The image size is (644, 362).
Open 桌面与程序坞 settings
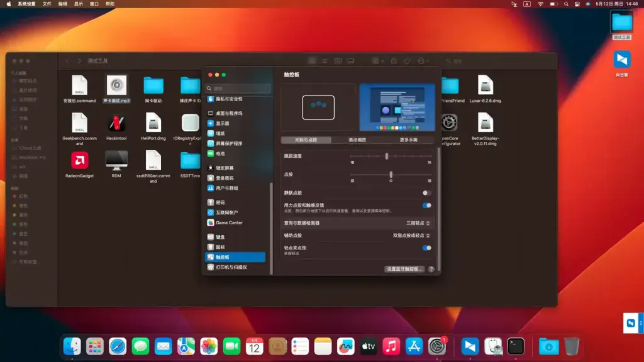coord(235,113)
